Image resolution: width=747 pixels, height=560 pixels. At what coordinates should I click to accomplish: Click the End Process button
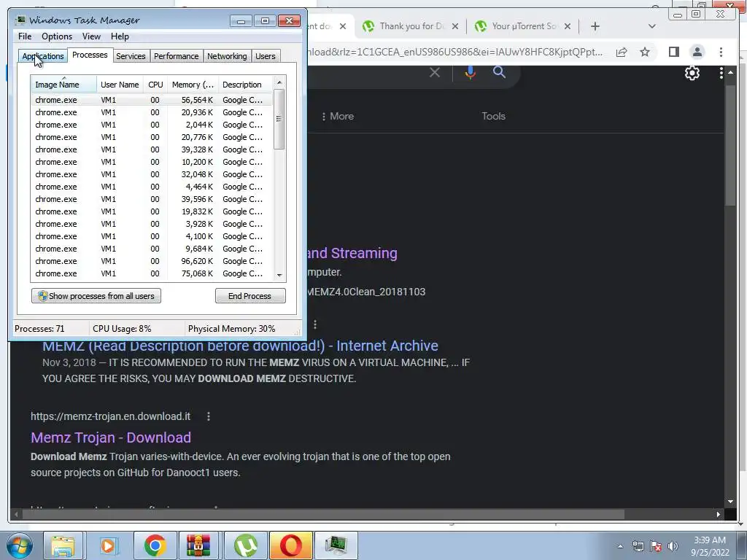point(250,296)
